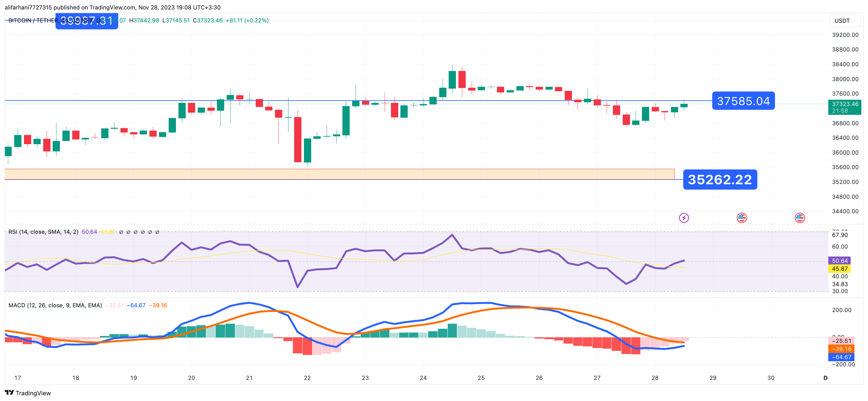The width and height of the screenshot is (868, 401).
Task: Click date 25 on the time axis
Action: [481, 378]
